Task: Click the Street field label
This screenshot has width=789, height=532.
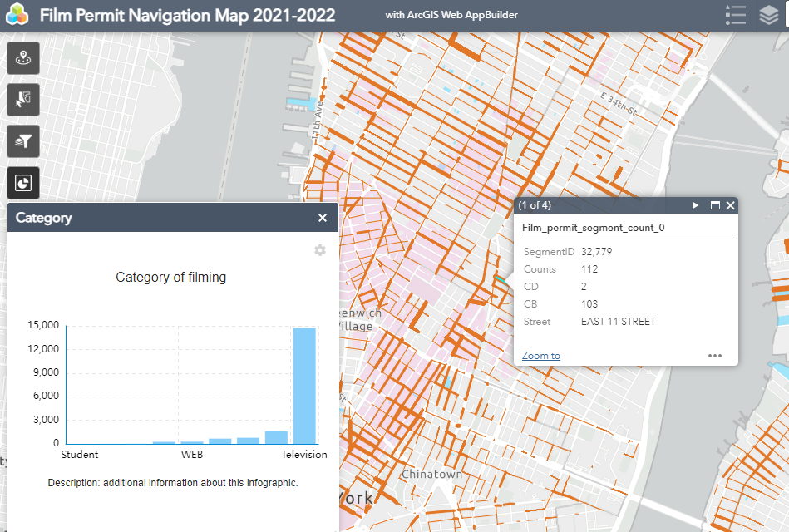Action: click(537, 322)
